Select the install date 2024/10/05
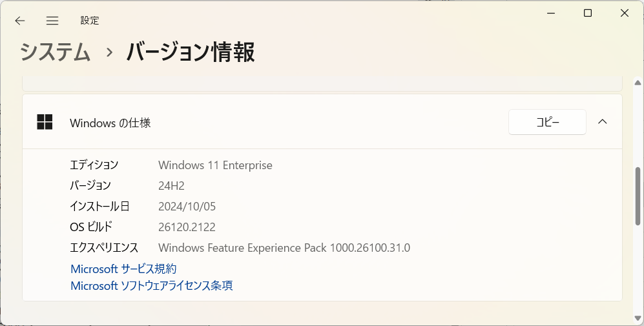The width and height of the screenshot is (644, 326). [x=187, y=206]
